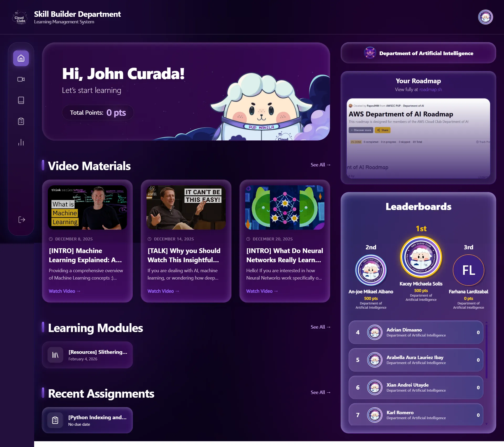Click the Skill Builder Department header title
This screenshot has width=504, height=447.
coord(77,14)
